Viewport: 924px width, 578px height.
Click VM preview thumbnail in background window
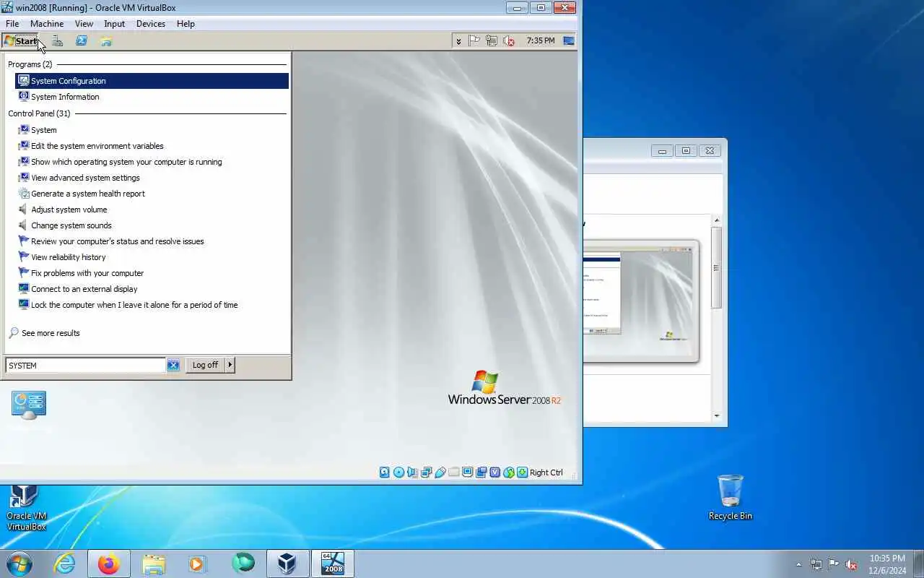coord(641,301)
